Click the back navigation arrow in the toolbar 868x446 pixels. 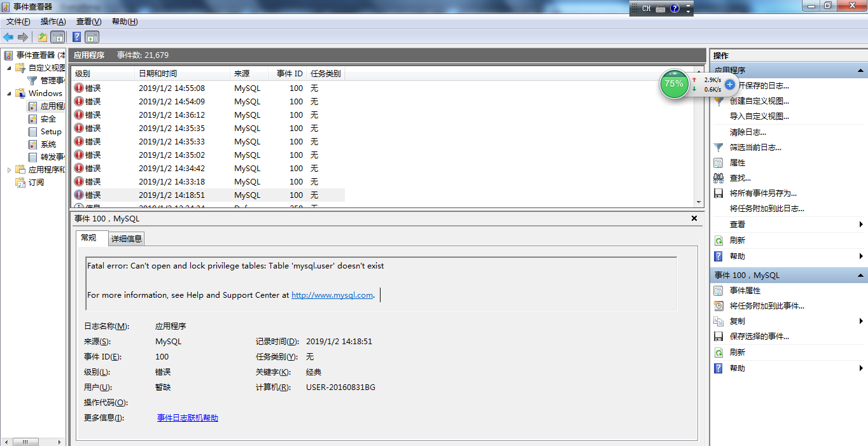pos(8,37)
